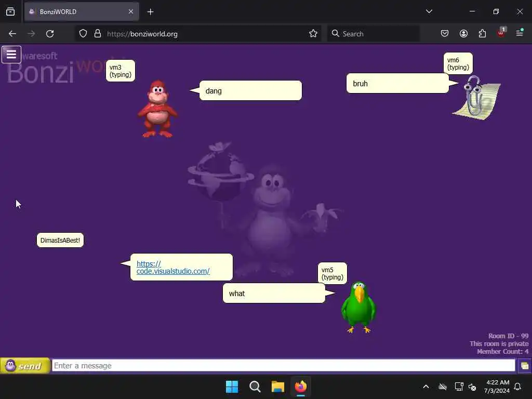Open the clock showing 4:22 AM

(497, 387)
